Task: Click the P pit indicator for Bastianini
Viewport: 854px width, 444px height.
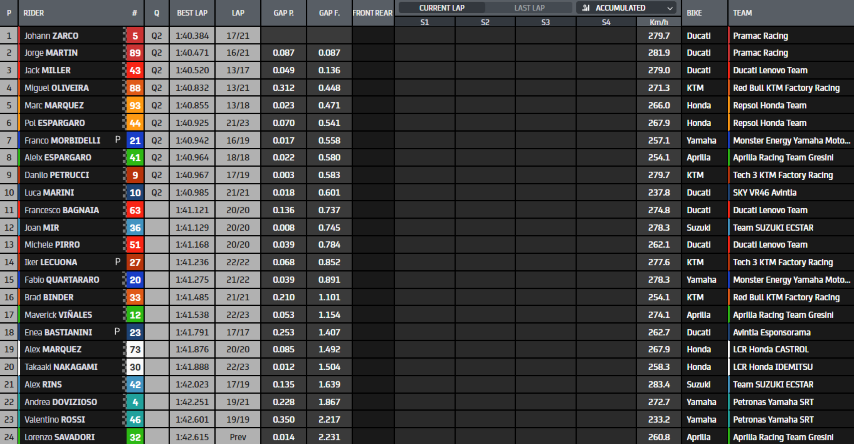Action: 118,332
